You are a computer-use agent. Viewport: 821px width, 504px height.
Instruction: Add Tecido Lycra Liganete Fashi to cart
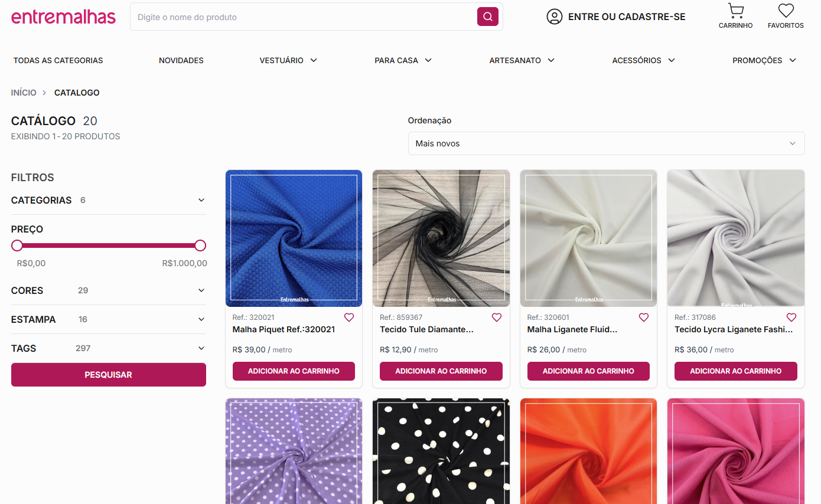point(736,371)
